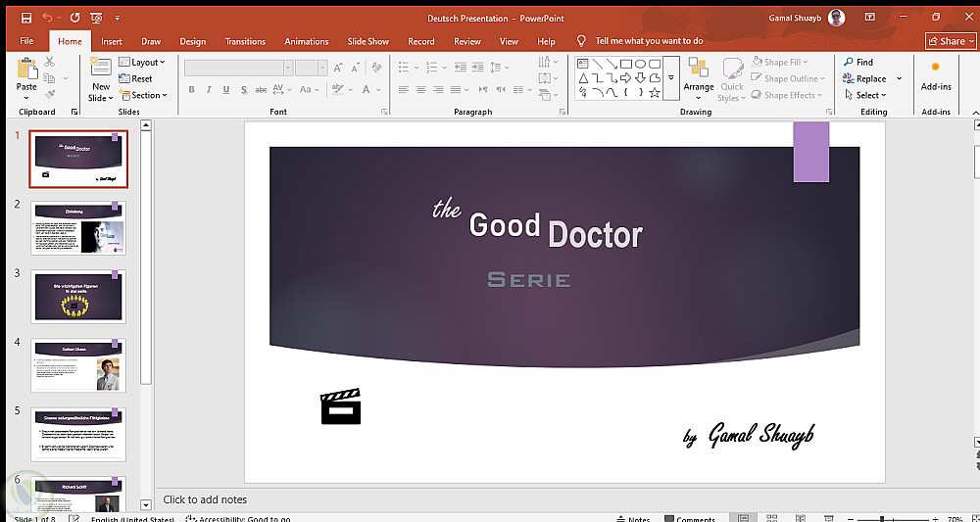Viewport: 980px width, 522px height.
Task: Switch to the Animations tab
Action: click(306, 41)
